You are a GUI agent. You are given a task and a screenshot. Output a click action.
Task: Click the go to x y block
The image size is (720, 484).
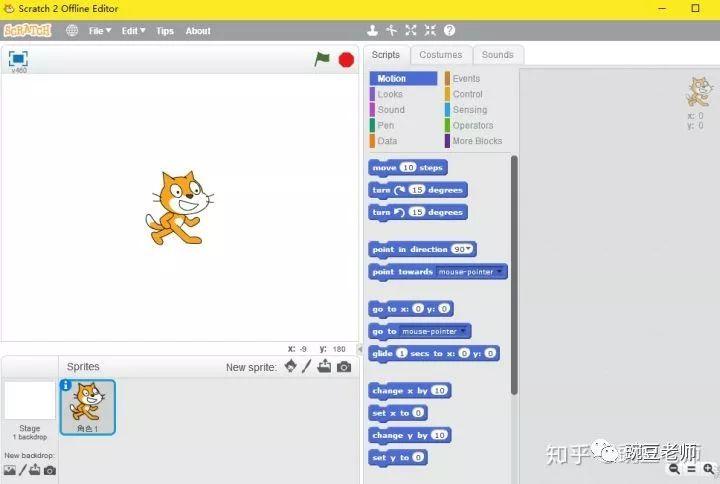(411, 309)
